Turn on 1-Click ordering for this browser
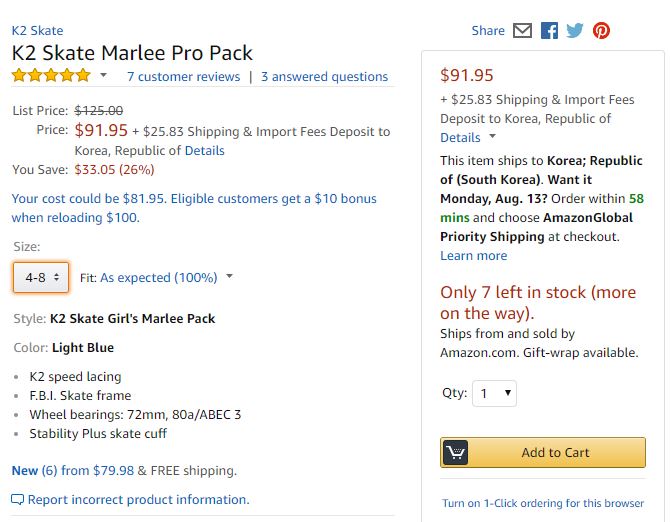Screen dimensions: 670x522 [543, 503]
